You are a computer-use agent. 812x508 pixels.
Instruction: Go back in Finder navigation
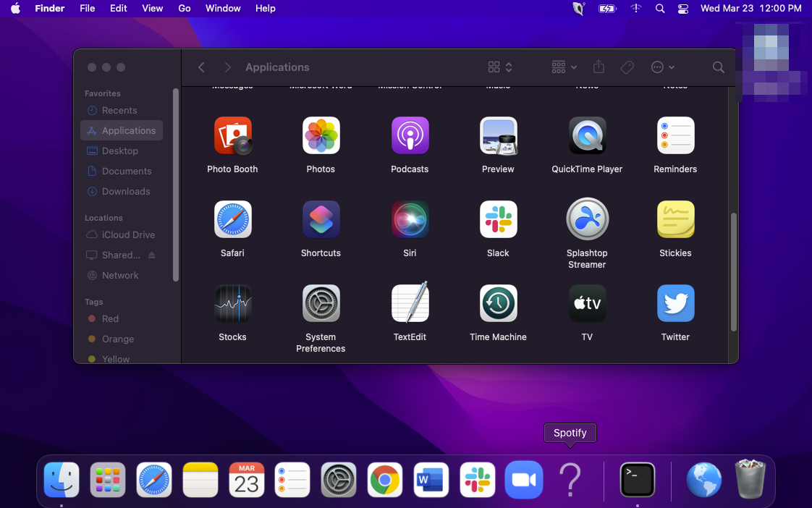tap(201, 67)
